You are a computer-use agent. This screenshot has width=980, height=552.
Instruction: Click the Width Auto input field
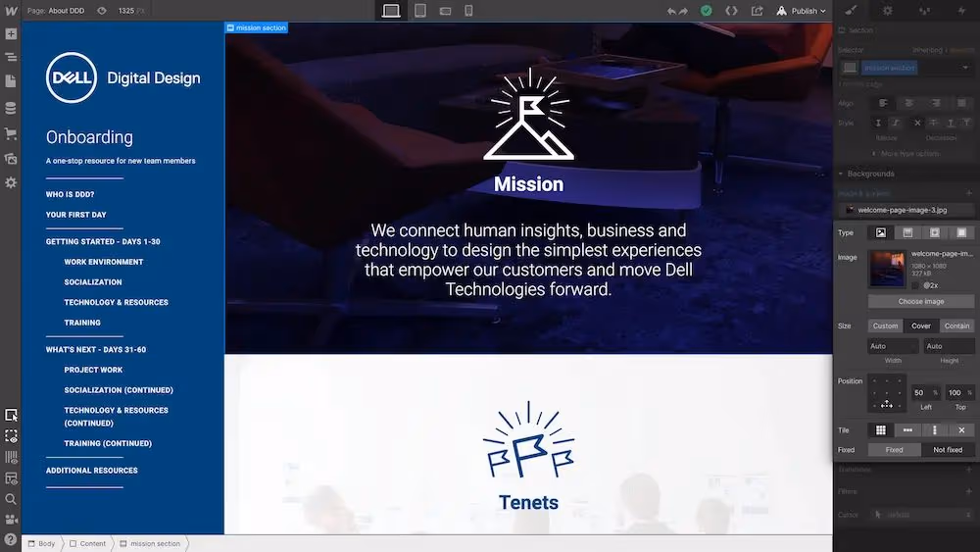893,346
